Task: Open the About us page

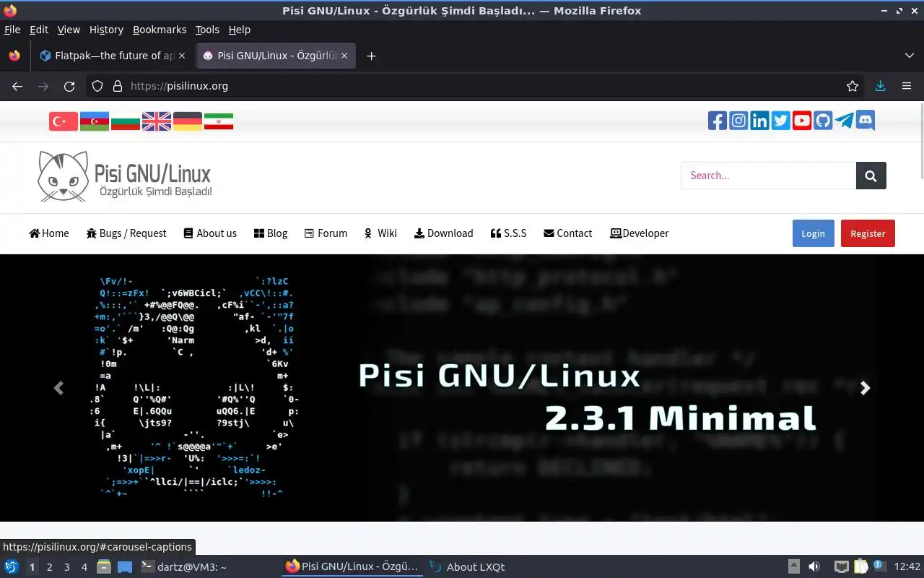Action: 210,233
